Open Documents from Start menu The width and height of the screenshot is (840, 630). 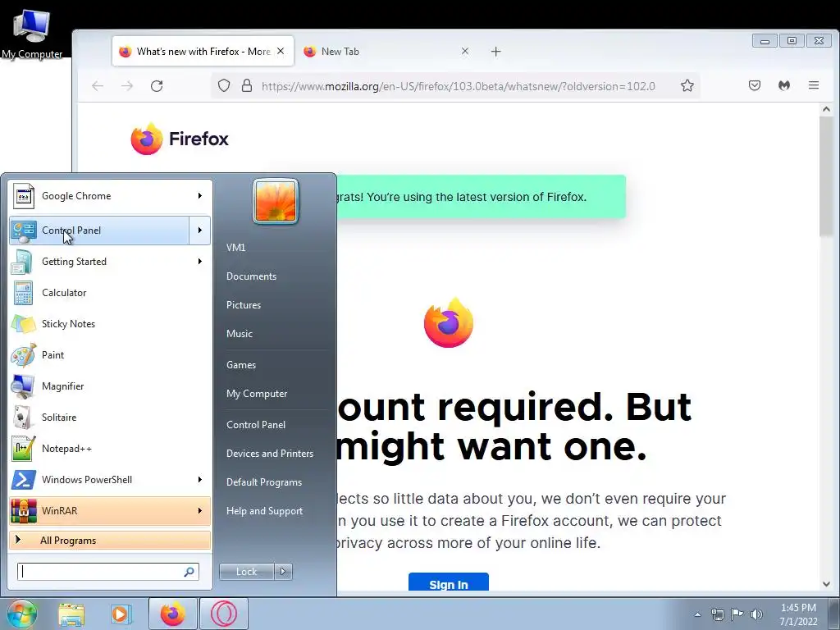pos(251,276)
